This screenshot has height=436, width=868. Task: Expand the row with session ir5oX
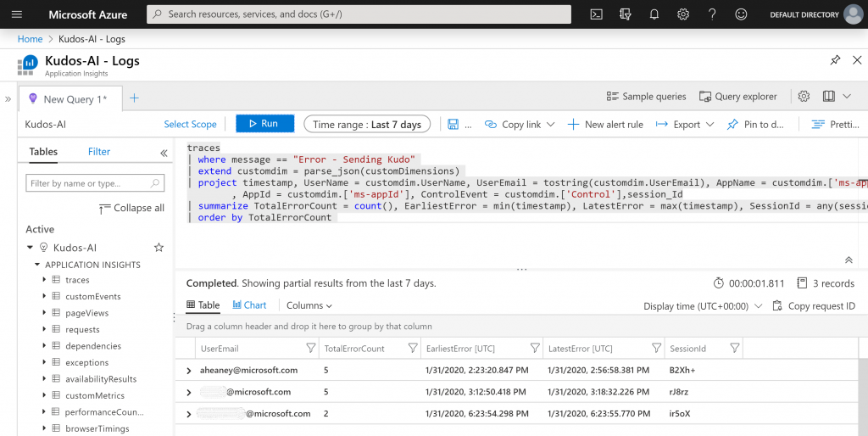click(x=189, y=414)
